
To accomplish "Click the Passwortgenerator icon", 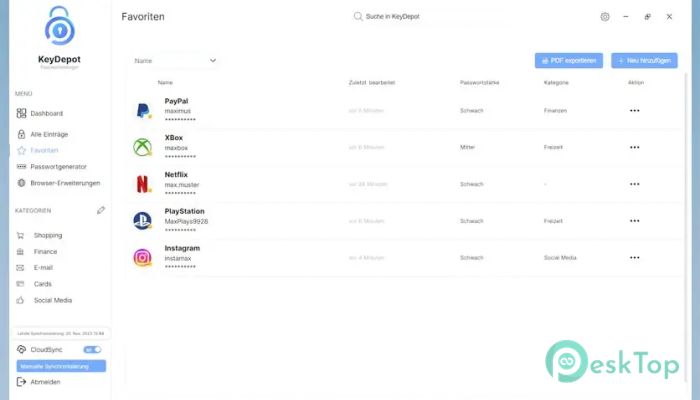I will (21, 167).
